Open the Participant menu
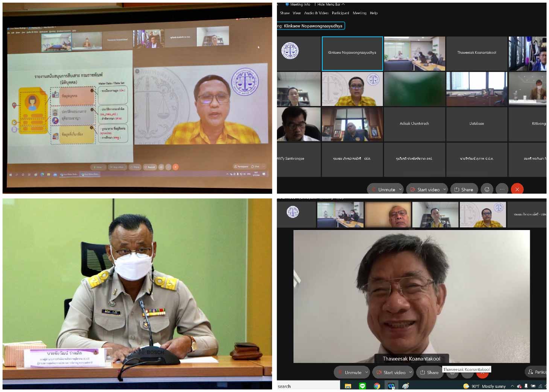 [340, 13]
